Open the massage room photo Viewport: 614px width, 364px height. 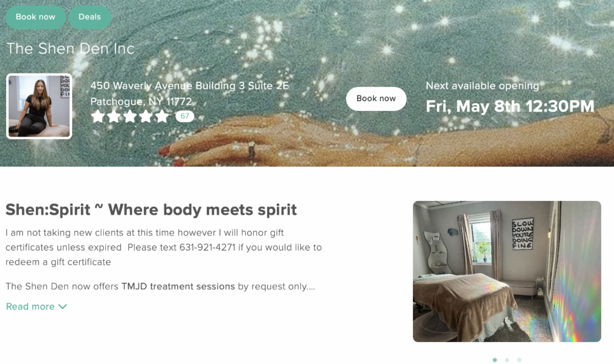coord(507,271)
